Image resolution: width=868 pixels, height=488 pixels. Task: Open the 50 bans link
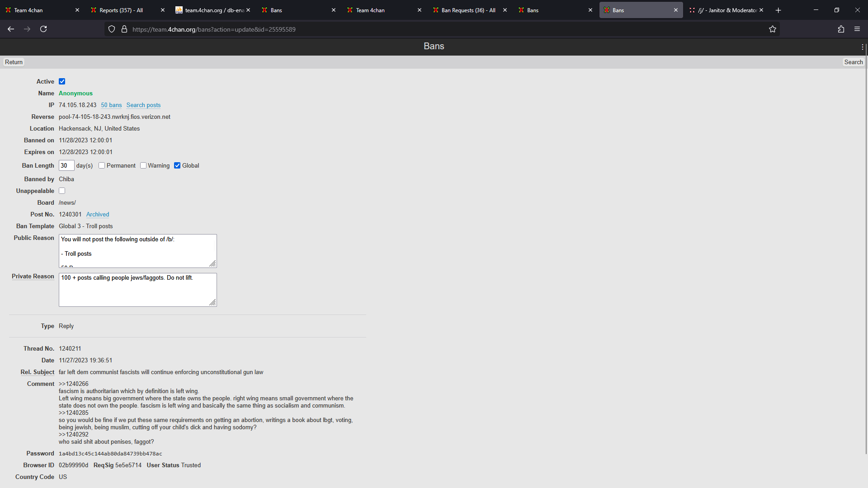pos(111,105)
